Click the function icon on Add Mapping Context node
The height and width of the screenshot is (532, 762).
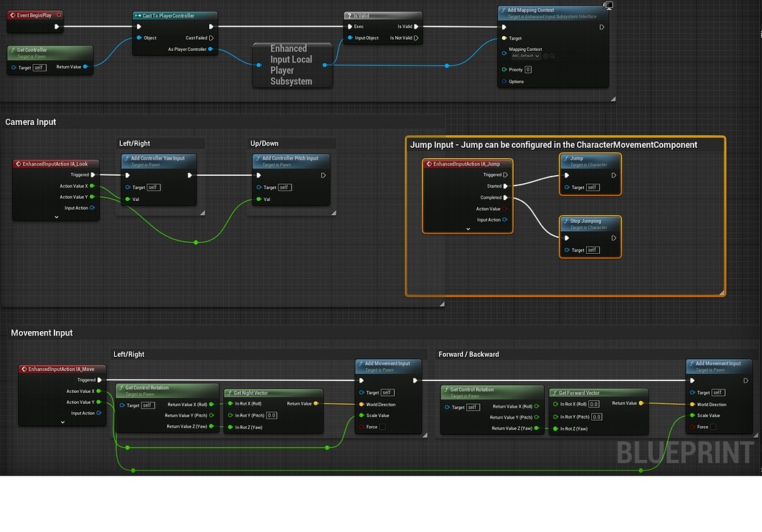click(x=503, y=10)
